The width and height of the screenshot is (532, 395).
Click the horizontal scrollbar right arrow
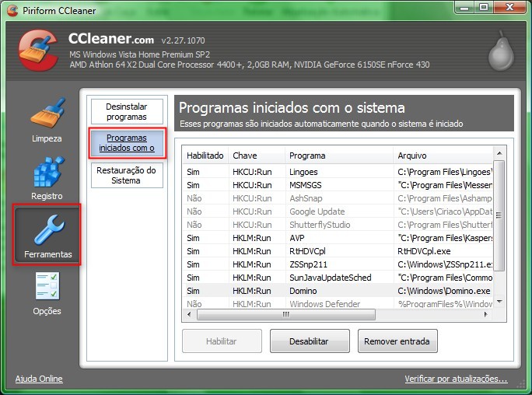tap(486, 314)
